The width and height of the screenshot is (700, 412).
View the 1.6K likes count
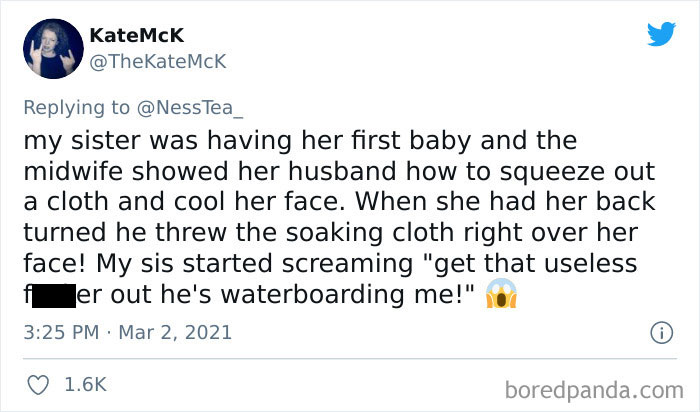(x=85, y=385)
